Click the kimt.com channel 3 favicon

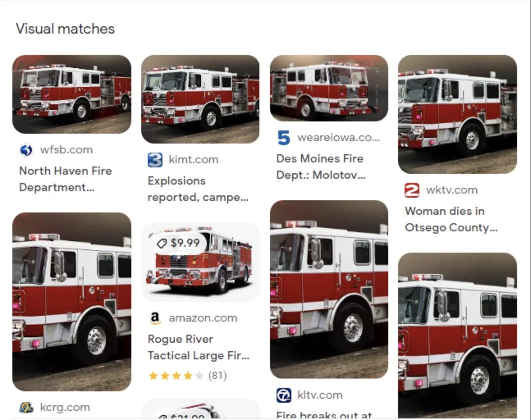(155, 160)
